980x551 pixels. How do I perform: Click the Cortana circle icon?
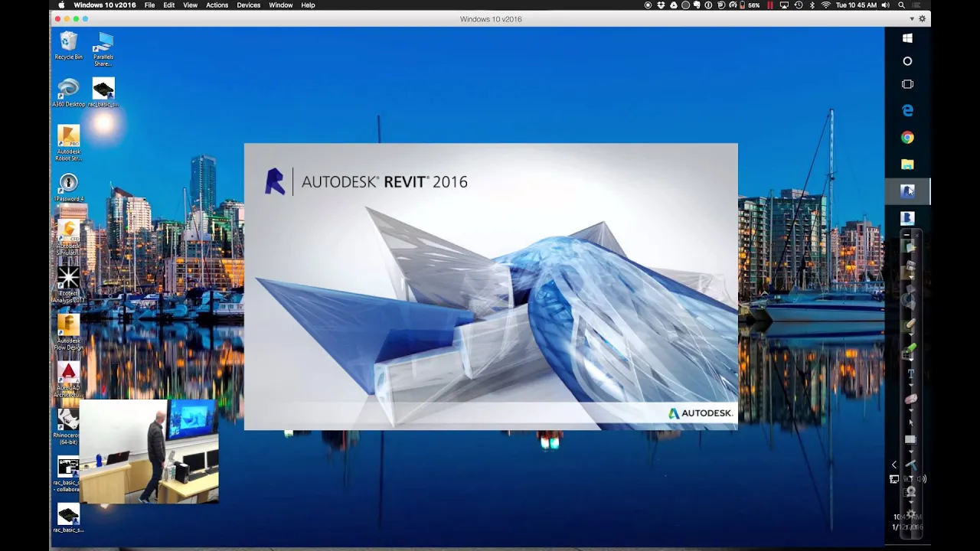pyautogui.click(x=907, y=61)
